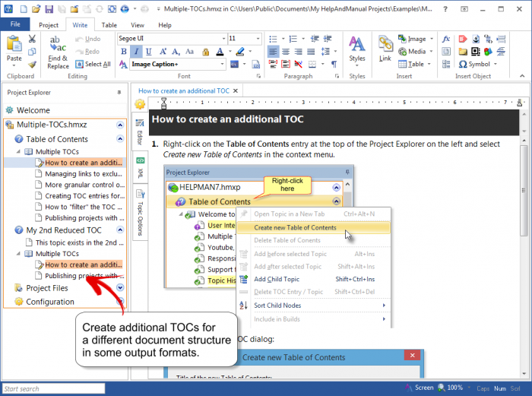
Task: Select the Topic Options side tab
Action: click(x=140, y=213)
